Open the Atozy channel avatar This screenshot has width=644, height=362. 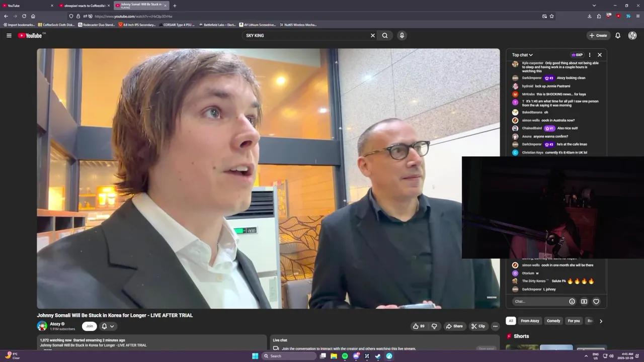[x=42, y=326]
